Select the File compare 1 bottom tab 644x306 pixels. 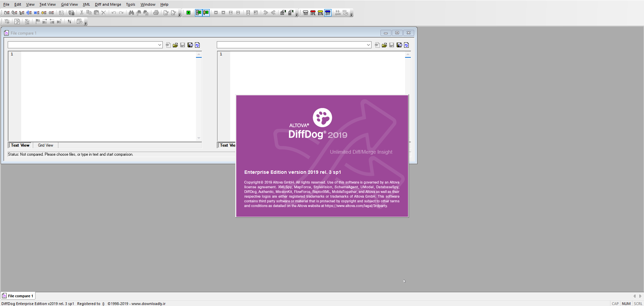[x=18, y=296]
